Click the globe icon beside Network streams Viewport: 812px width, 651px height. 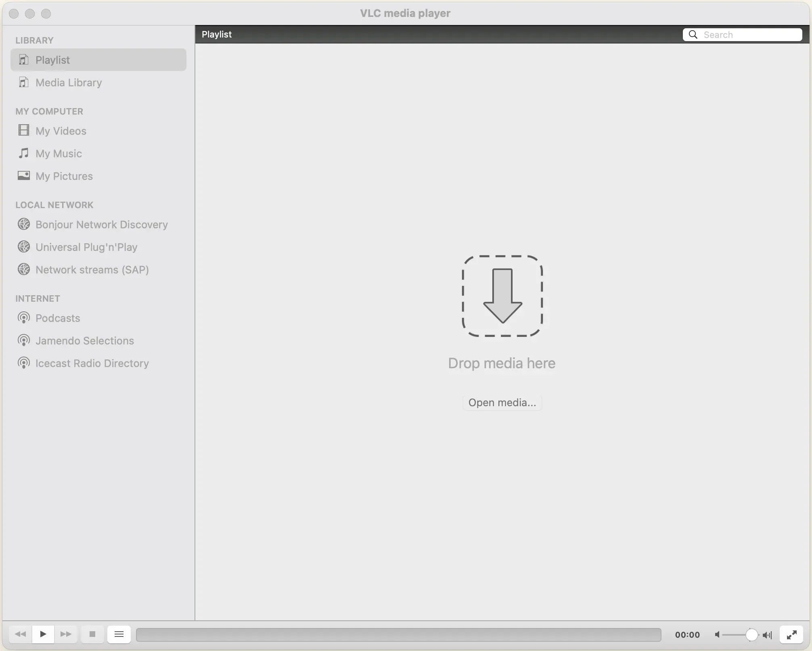(24, 269)
